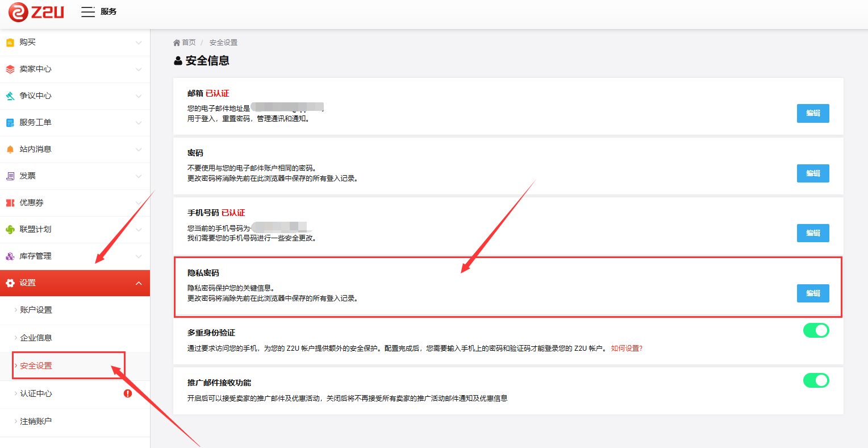
Task: Click the 发票 invoice icon
Action: 10,176
